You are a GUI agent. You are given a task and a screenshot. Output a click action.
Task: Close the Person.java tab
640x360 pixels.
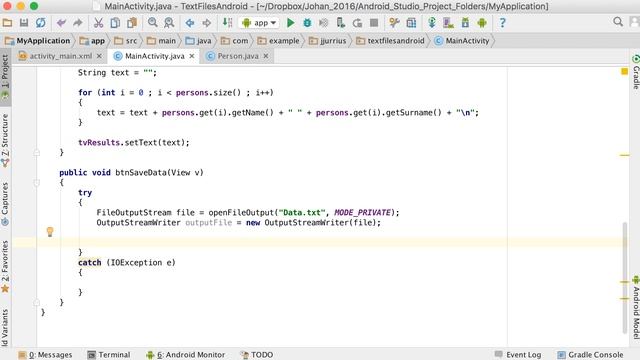click(266, 56)
